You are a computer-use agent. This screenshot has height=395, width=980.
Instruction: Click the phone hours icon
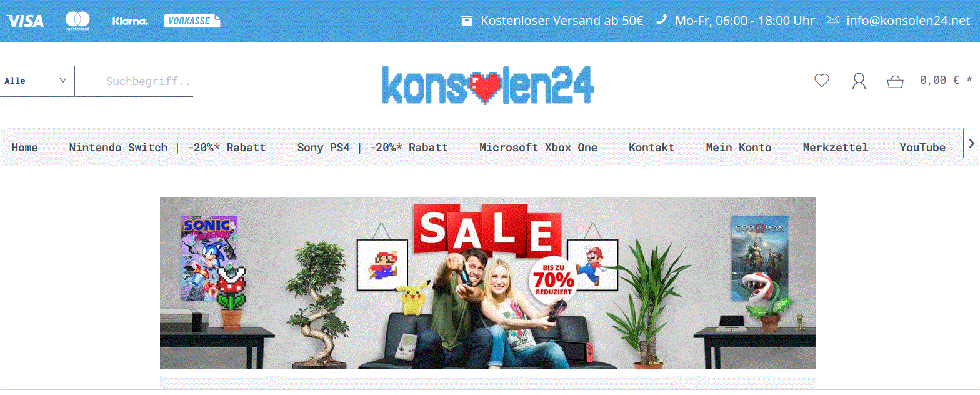coord(661,20)
